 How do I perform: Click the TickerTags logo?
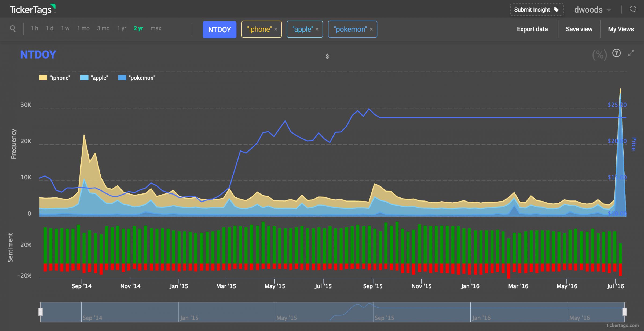tap(32, 10)
